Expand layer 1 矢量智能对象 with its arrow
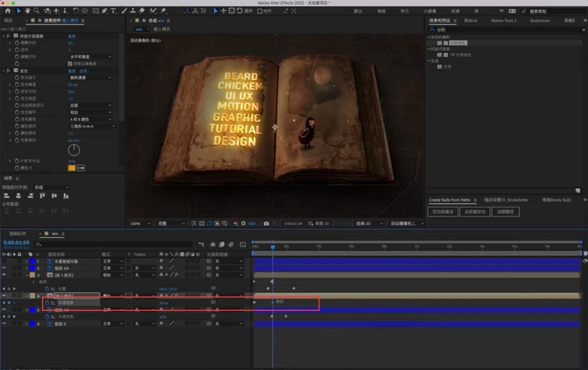This screenshot has height=370, width=588. (26, 261)
